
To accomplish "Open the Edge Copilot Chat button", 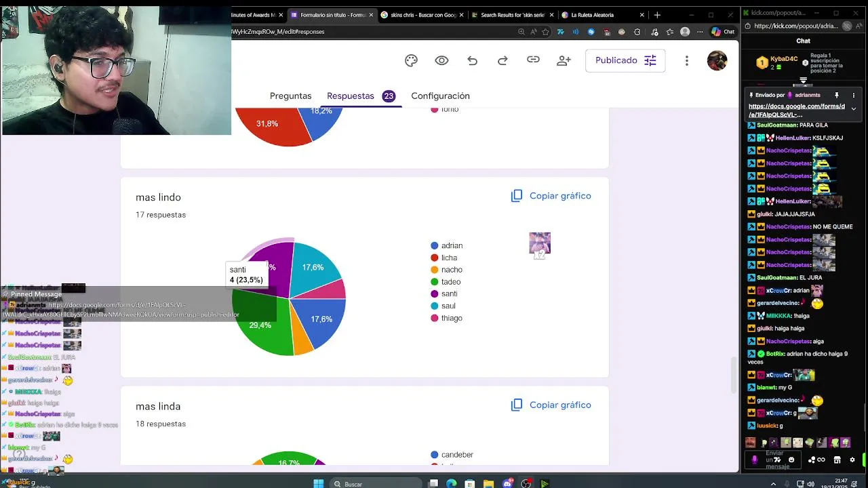I will (723, 32).
